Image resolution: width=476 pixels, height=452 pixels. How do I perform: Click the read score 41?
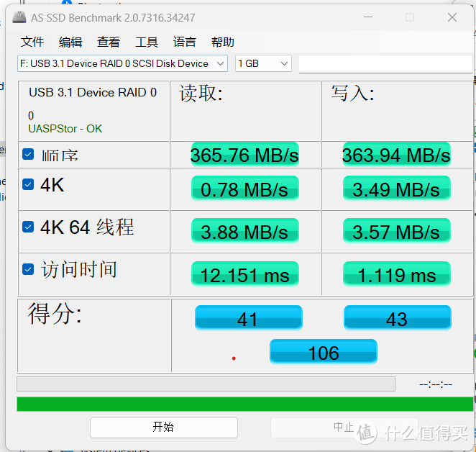[x=248, y=318]
